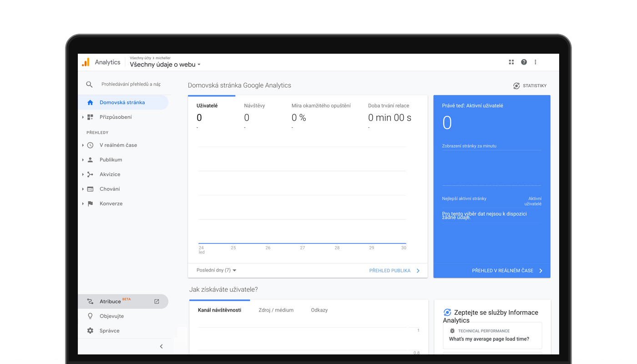The width and height of the screenshot is (637, 364).
Task: Select the Míra okamžitého opuštění tab
Action: coord(321,106)
